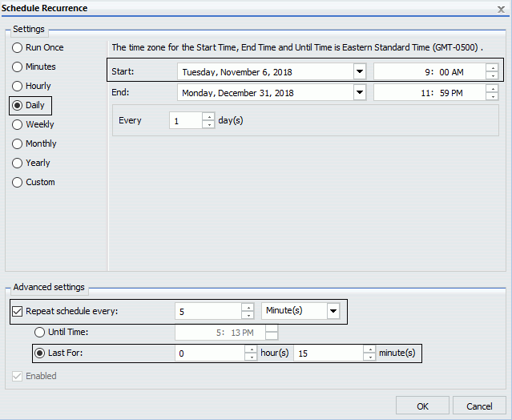Increase the Last For minute(s) value
The width and height of the screenshot is (512, 420).
[x=369, y=349]
